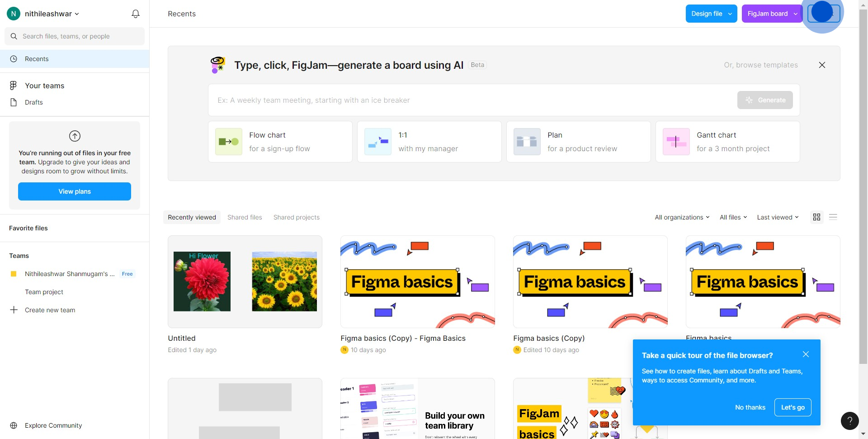Click the No thanks button

[x=750, y=407]
